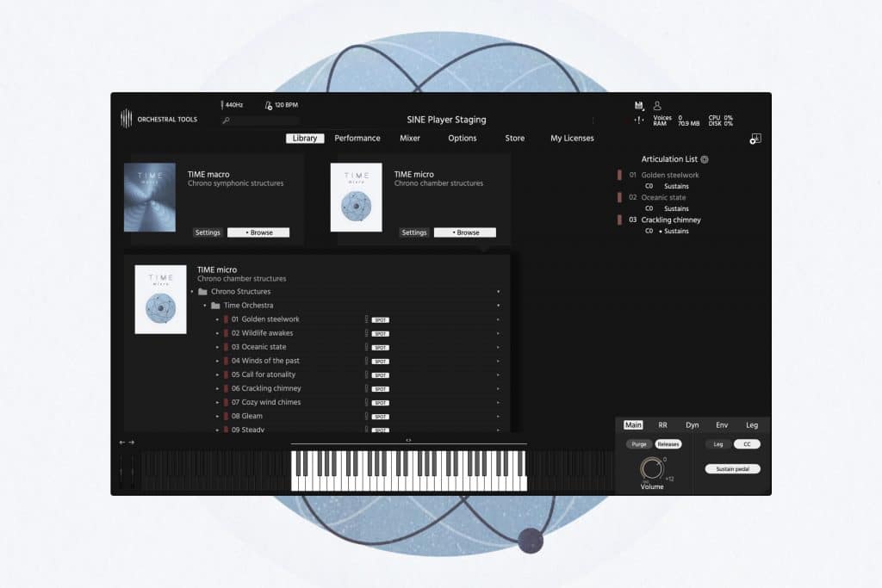The height and width of the screenshot is (588, 882).
Task: Click the Articulation List settings gear
Action: 705,159
